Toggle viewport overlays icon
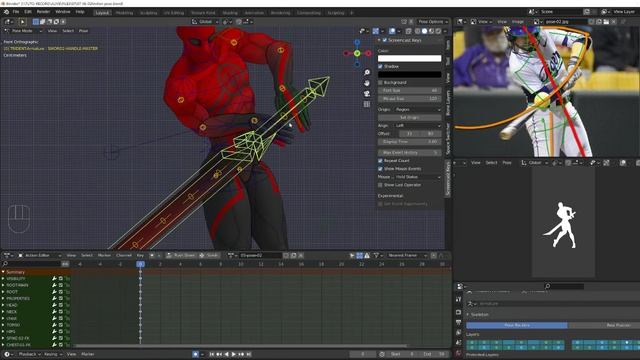Viewport: 640px width, 360px height. coord(392,31)
